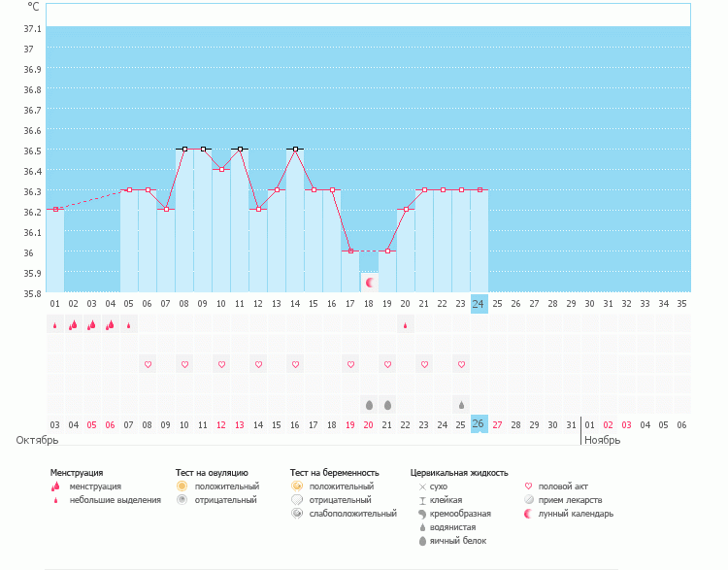Click the positive ovulation test legend icon

click(182, 486)
